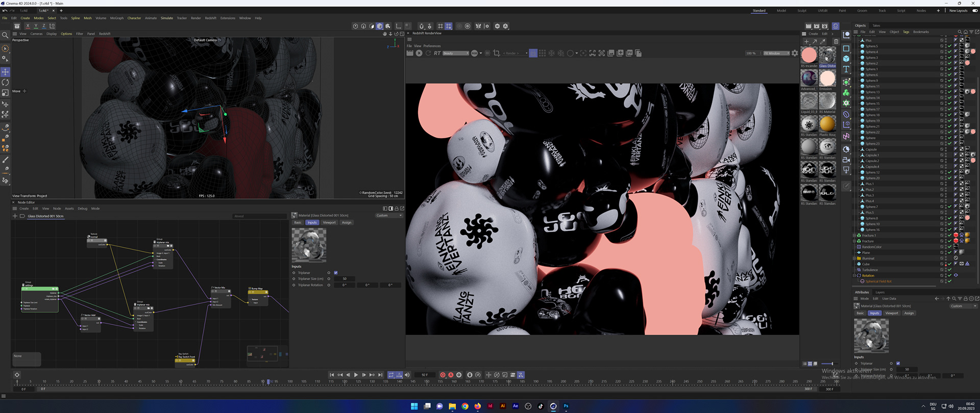Open Beauty AOV dropdown in RenderView
The height and width of the screenshot is (413, 980).
click(456, 53)
